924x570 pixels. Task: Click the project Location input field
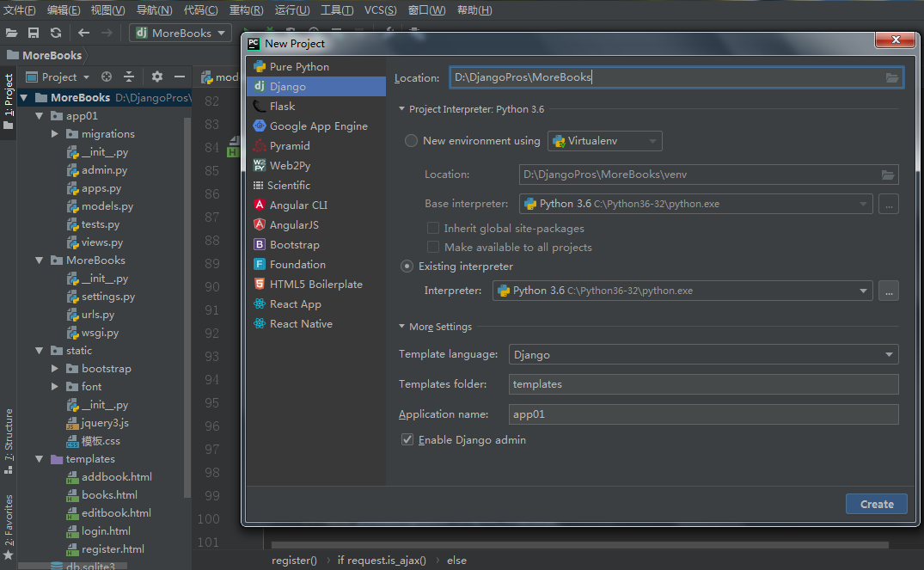coord(676,78)
